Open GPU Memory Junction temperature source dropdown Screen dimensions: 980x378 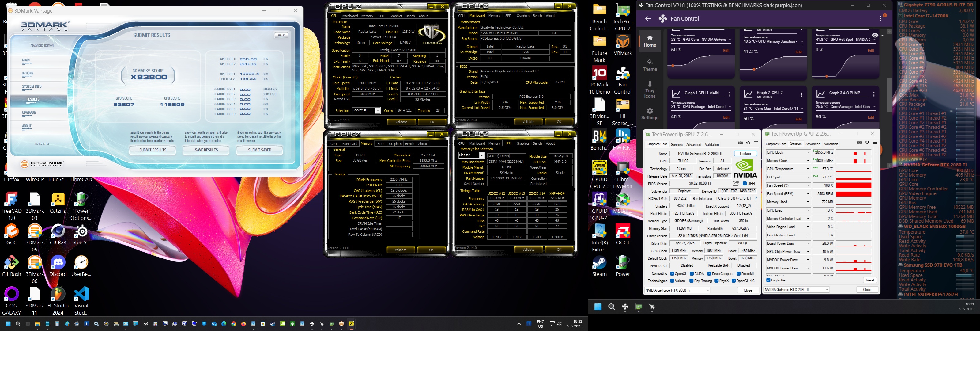click(773, 41)
